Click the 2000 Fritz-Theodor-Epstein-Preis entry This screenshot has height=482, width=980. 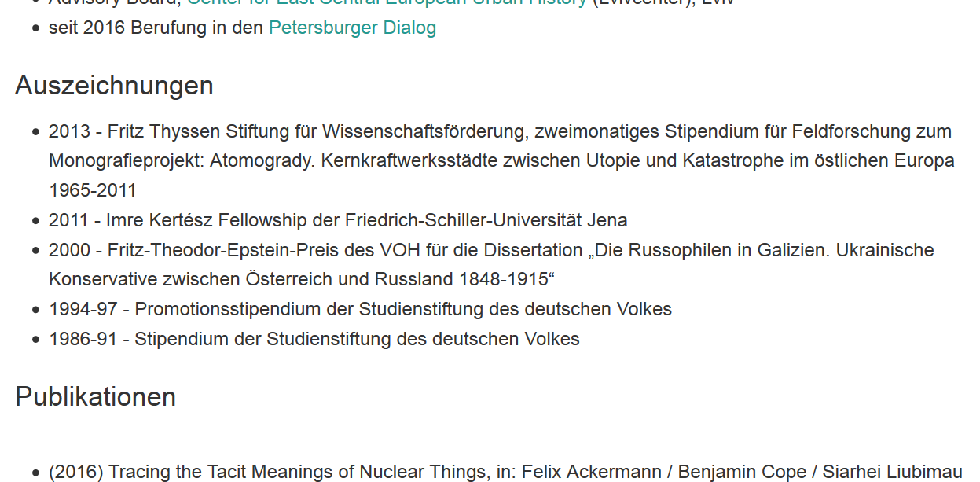coord(491,265)
